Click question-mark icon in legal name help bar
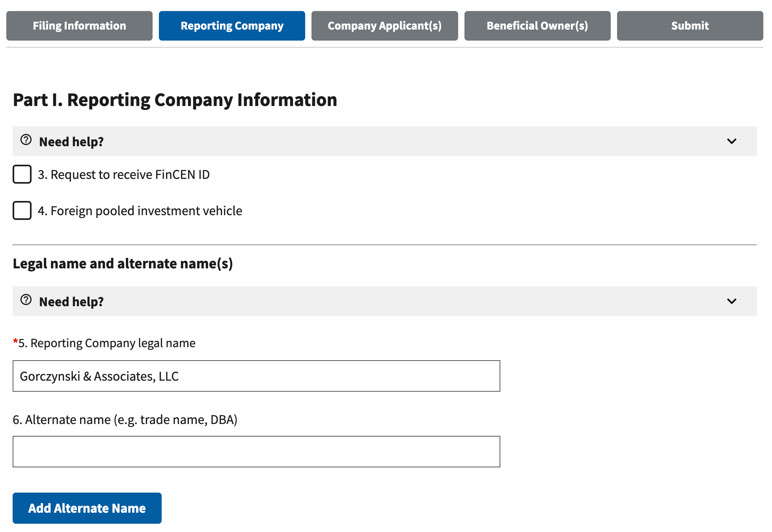772x532 pixels. pos(26,300)
